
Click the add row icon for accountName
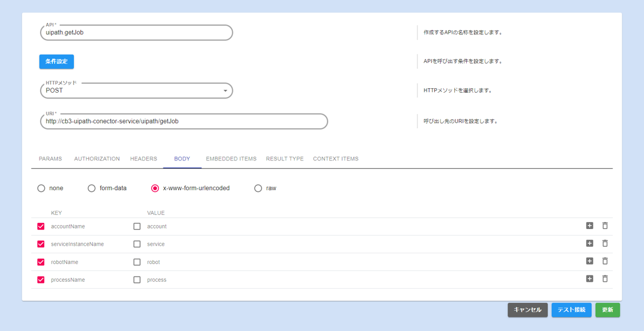[590, 226]
